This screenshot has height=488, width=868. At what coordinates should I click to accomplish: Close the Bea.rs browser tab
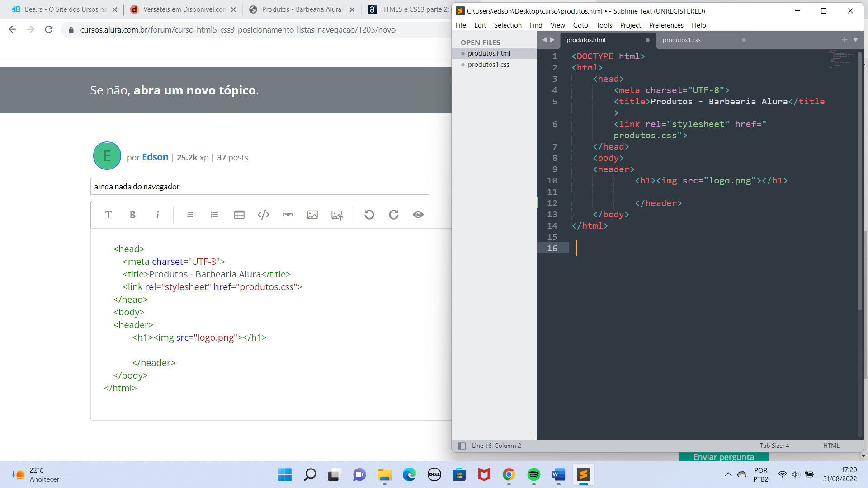pyautogui.click(x=114, y=9)
